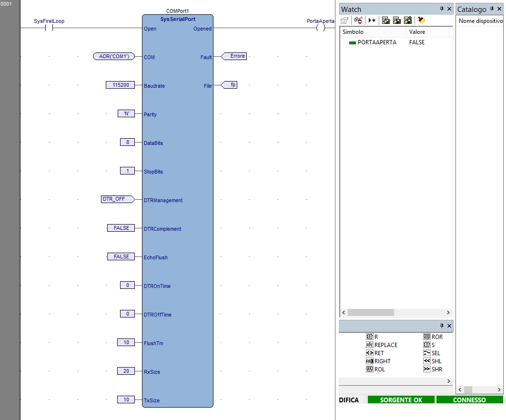506x420 pixels.
Task: Click the FALSE value of PORTAAPERTA
Action: (x=417, y=42)
